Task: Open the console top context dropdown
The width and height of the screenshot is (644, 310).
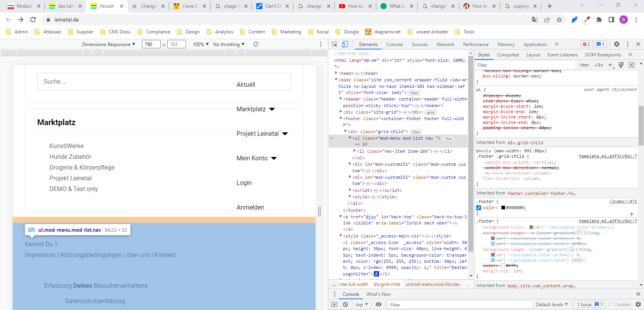Action: click(361, 304)
